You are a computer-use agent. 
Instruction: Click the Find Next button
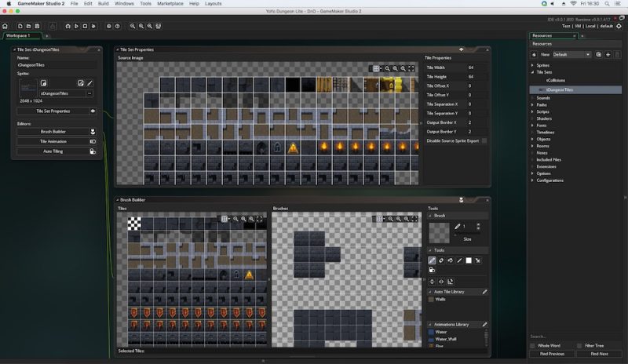598,354
